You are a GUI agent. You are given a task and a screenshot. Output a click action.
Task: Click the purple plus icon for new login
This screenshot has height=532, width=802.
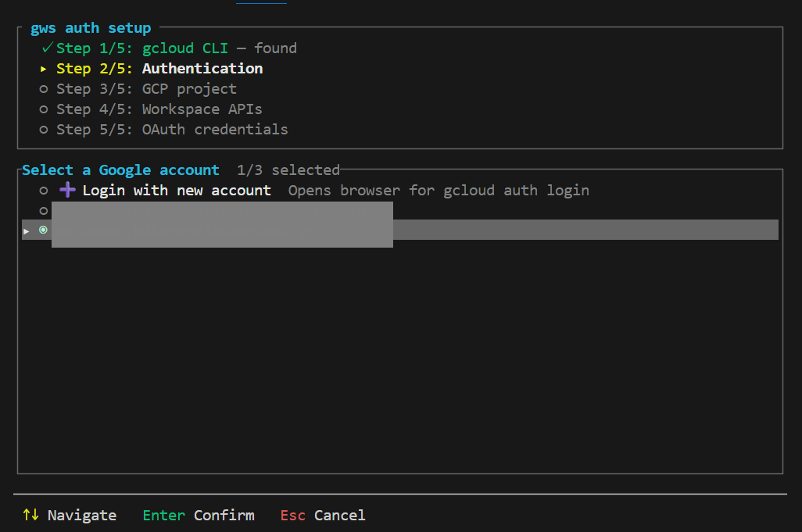[x=68, y=190]
